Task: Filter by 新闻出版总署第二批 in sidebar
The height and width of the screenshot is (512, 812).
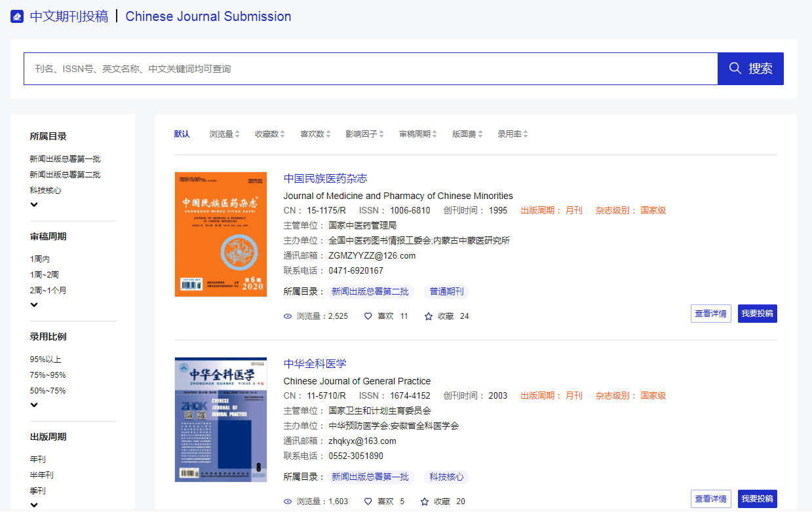Action: pos(65,175)
